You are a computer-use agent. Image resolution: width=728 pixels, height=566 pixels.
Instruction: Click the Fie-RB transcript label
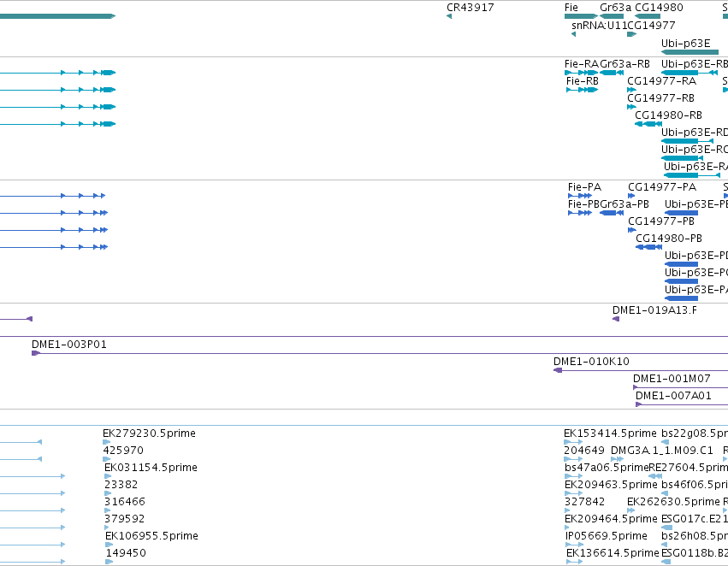[x=583, y=81]
